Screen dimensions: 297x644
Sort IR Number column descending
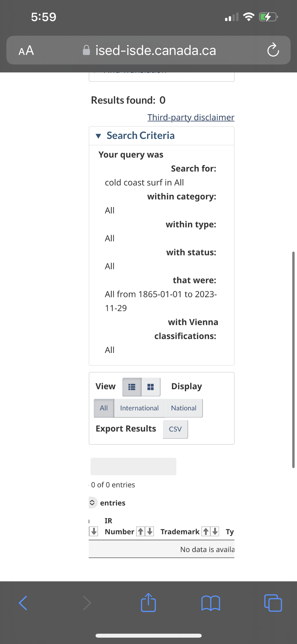pos(150,531)
